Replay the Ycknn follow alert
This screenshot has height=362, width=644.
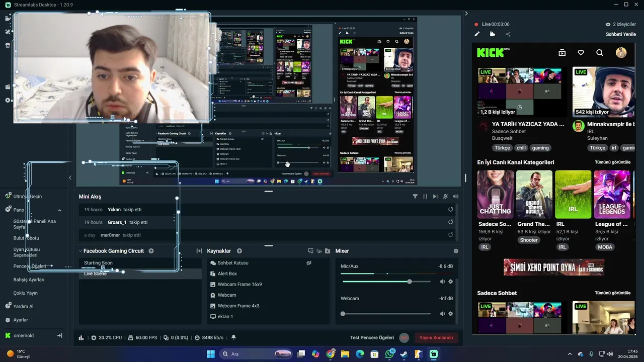point(450,209)
